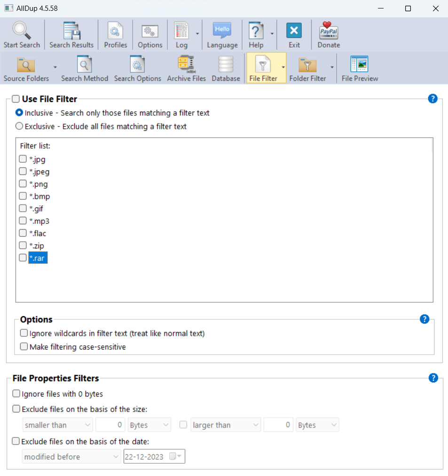Click the 'smaller than' size value field
448x476 pixels.
pyautogui.click(x=110, y=425)
